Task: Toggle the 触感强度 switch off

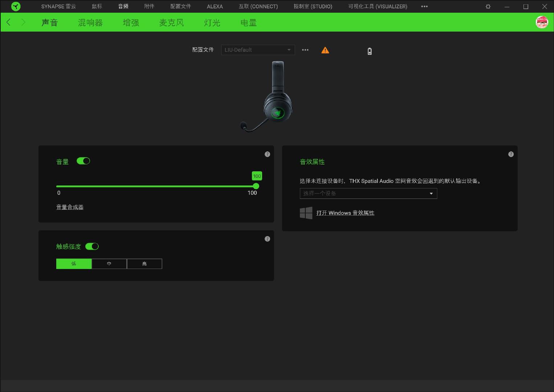Action: [x=92, y=246]
